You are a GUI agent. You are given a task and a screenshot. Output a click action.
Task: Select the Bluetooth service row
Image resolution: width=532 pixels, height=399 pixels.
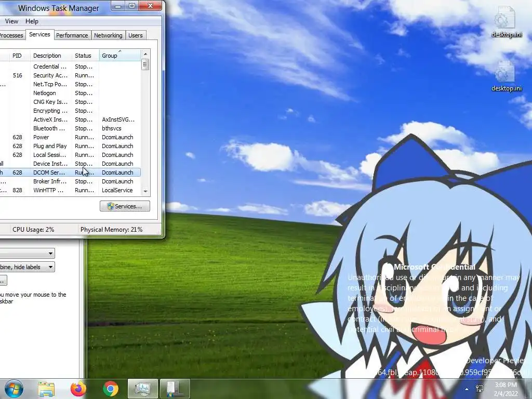point(70,128)
